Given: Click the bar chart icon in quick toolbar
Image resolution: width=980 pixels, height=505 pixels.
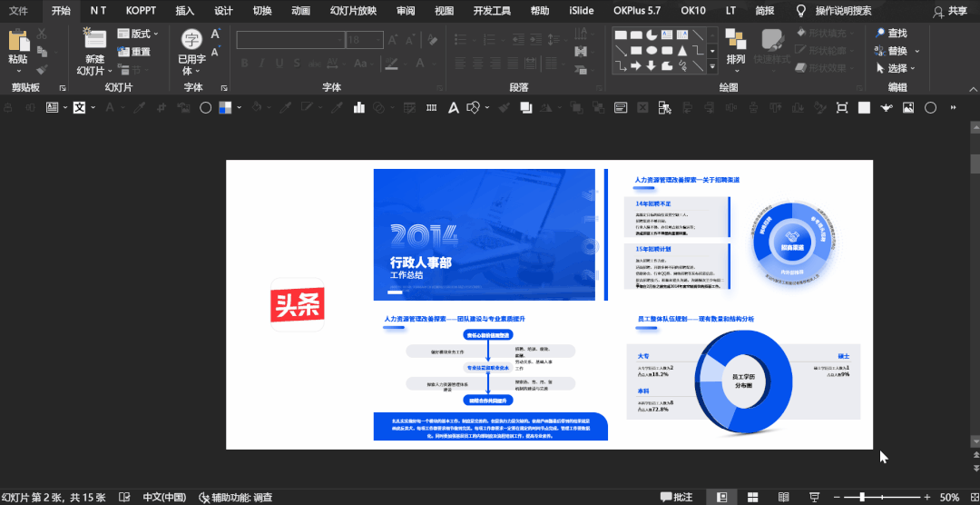Looking at the screenshot, I should 358,108.
